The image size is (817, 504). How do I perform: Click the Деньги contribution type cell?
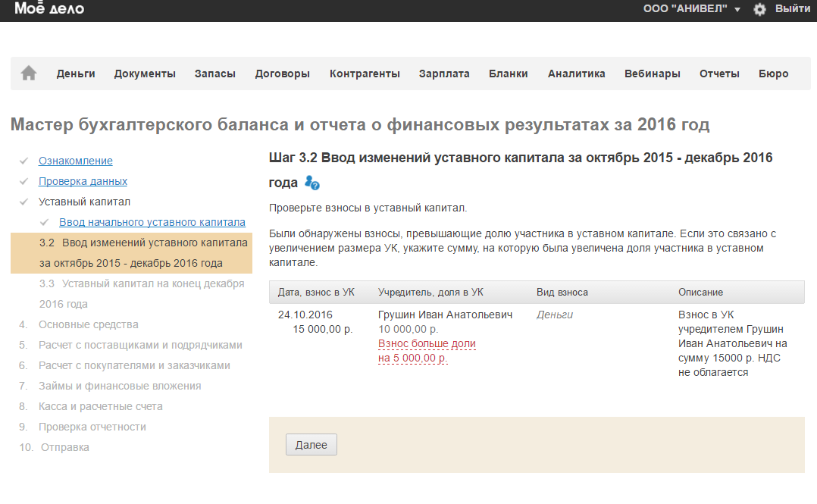point(555,315)
